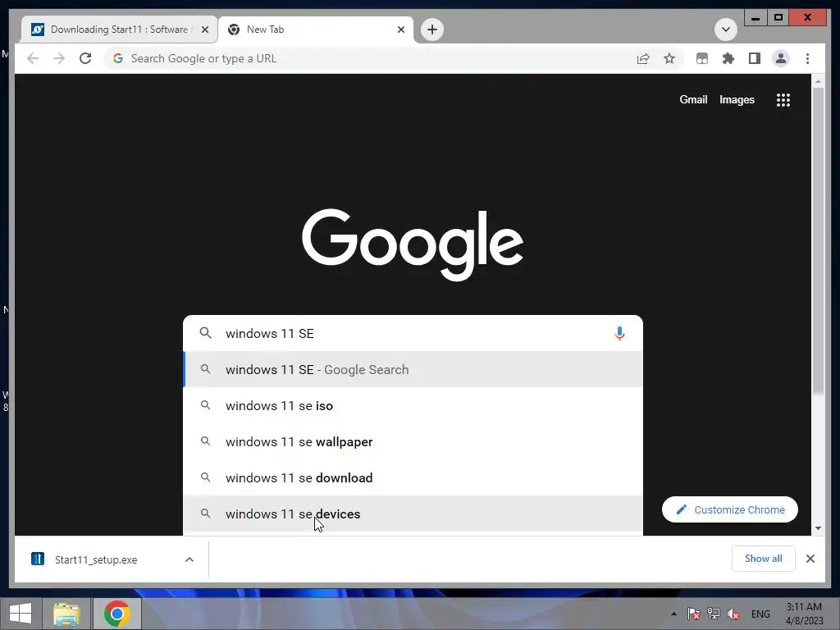Show hidden system tray icons
Screen dimensions: 840x630
673,614
